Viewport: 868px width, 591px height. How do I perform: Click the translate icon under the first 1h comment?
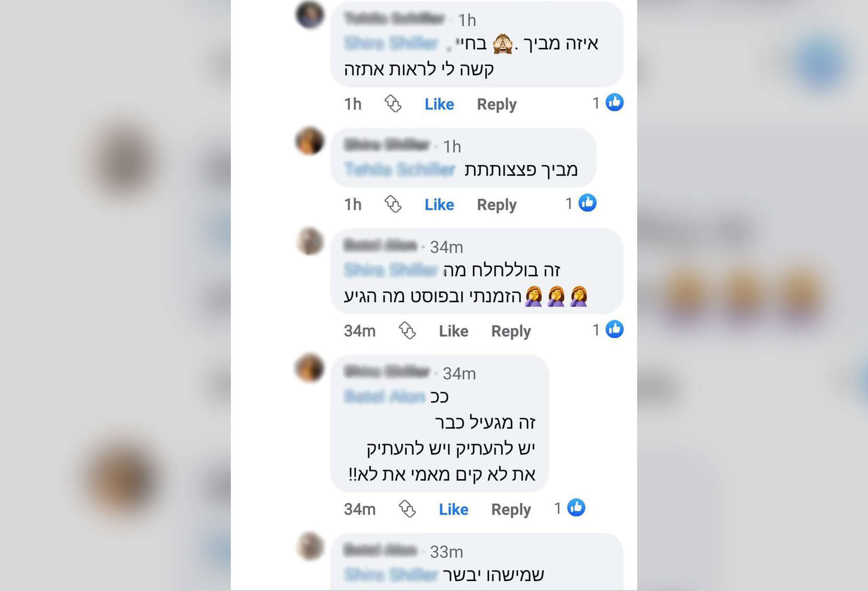[393, 103]
